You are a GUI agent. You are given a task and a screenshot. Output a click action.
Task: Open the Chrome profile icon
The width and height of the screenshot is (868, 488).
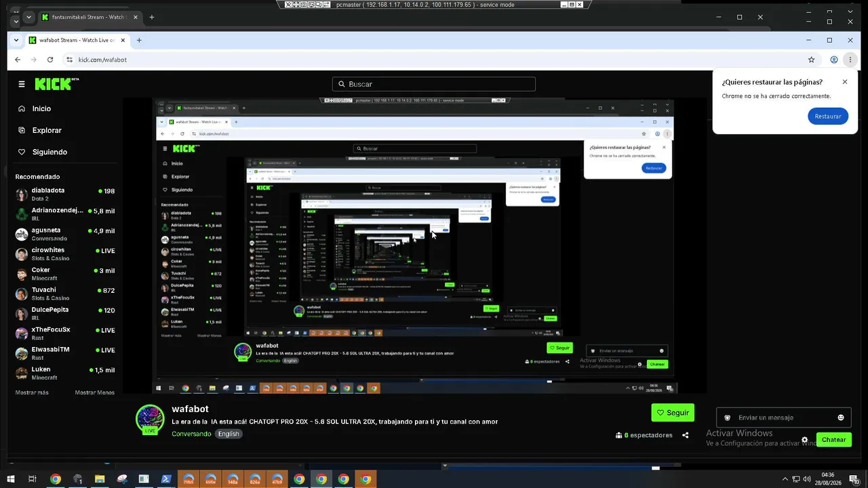[834, 60]
